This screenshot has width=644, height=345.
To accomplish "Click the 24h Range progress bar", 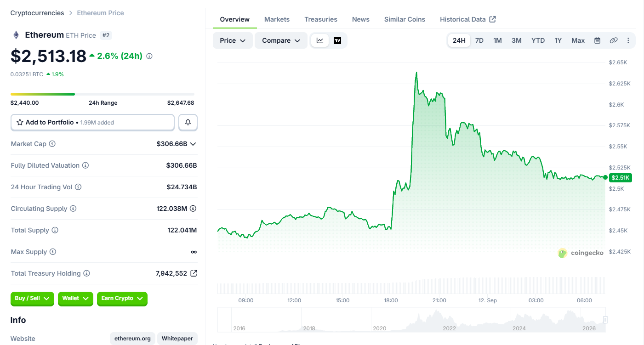I will [103, 94].
